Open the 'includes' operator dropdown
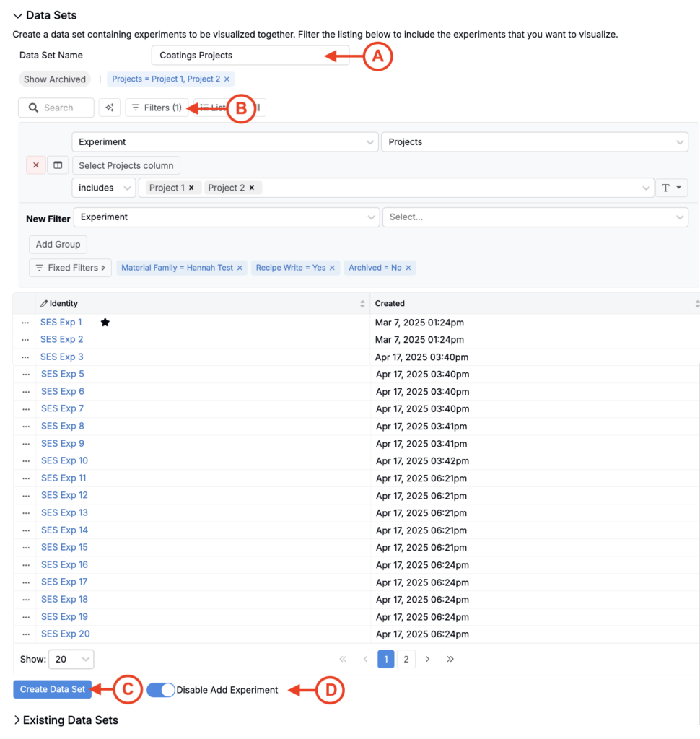The width and height of the screenshot is (700, 739). [104, 188]
